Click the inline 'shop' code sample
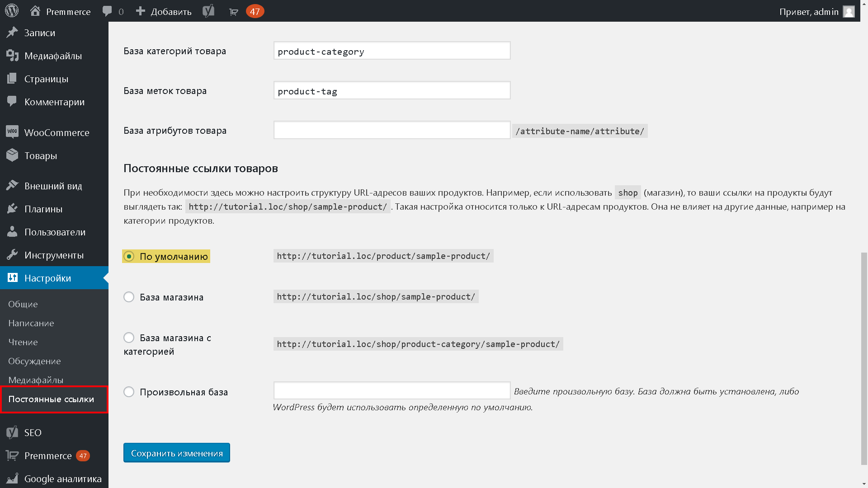Viewport: 868px width, 488px height. point(628,192)
